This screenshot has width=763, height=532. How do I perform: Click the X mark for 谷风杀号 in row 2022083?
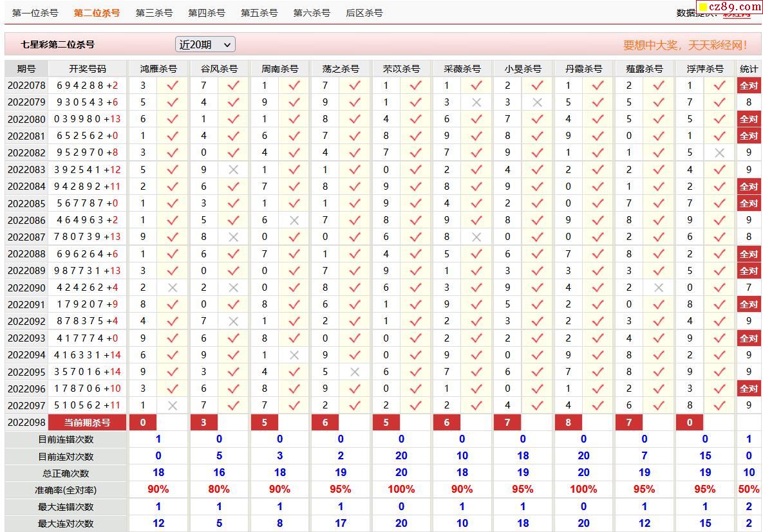pos(234,170)
